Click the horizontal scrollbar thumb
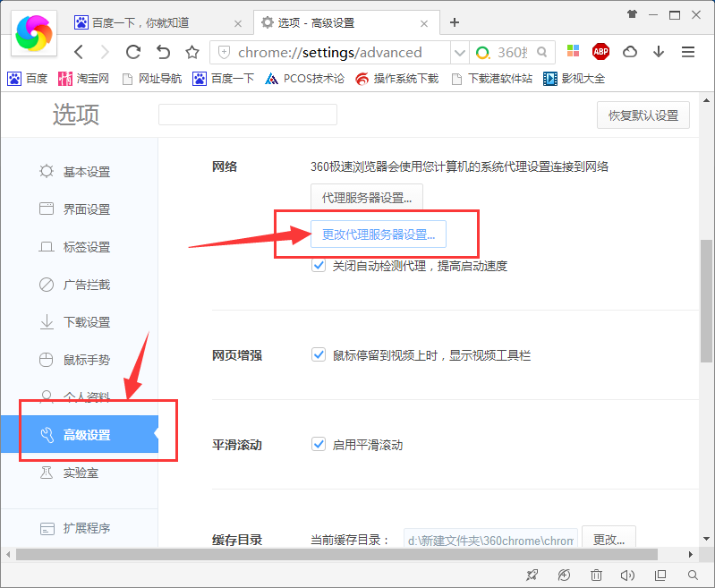Screen dimensions: 715x588 click(336, 554)
